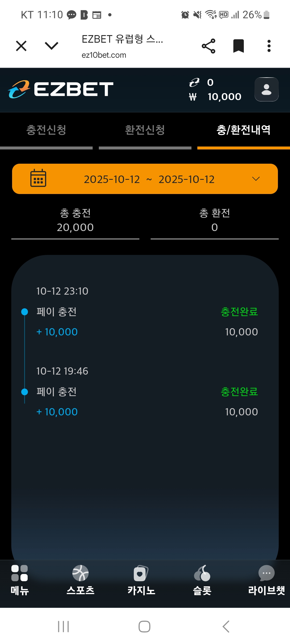This screenshot has width=290, height=644.
Task: Switch to 환전신청 tab
Action: click(x=145, y=130)
